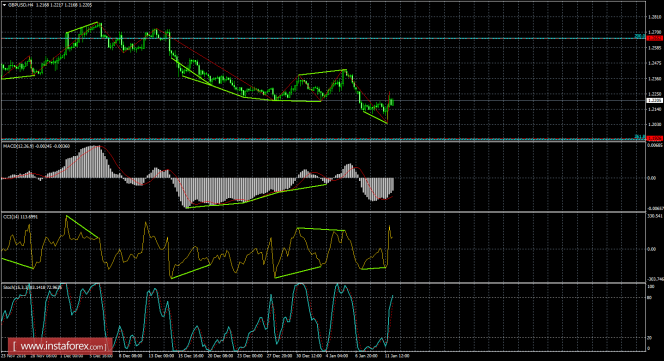Click the 1.2475 price scale label
Viewport: 664px width, 361px height.
tap(654, 63)
